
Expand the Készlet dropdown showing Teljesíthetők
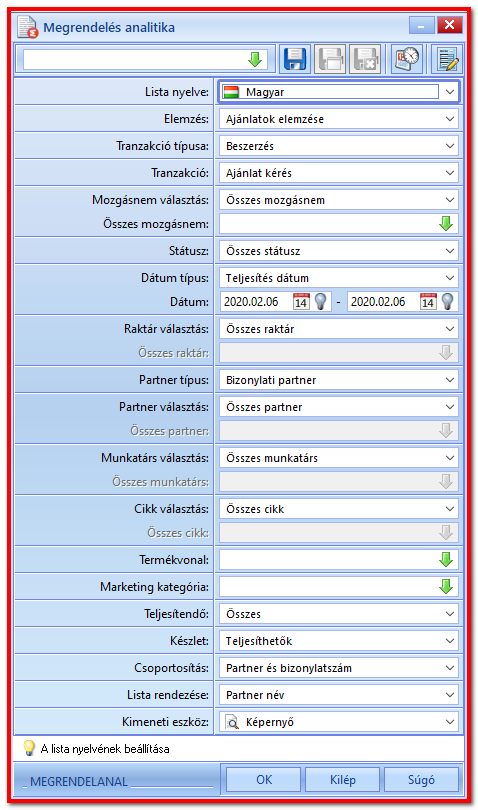click(x=338, y=641)
